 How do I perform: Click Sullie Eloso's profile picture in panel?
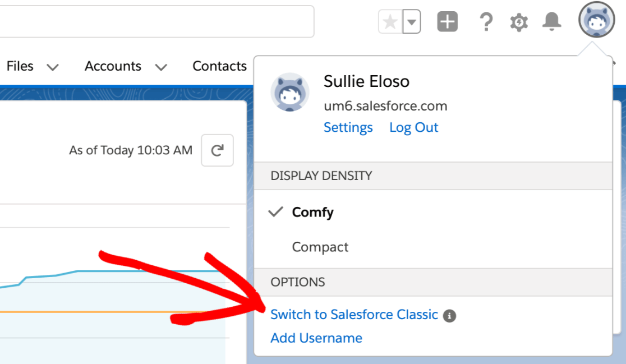[290, 91]
